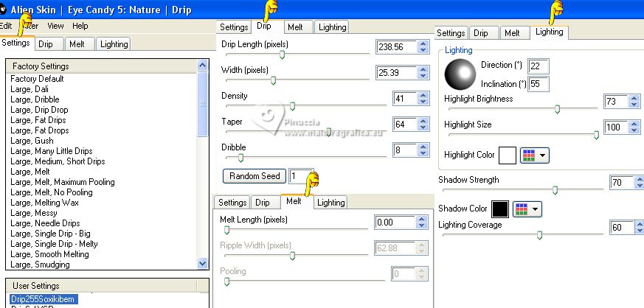Image resolution: width=644 pixels, height=308 pixels.
Task: Adjust the Dribble stepper arrows
Action: tap(423, 150)
